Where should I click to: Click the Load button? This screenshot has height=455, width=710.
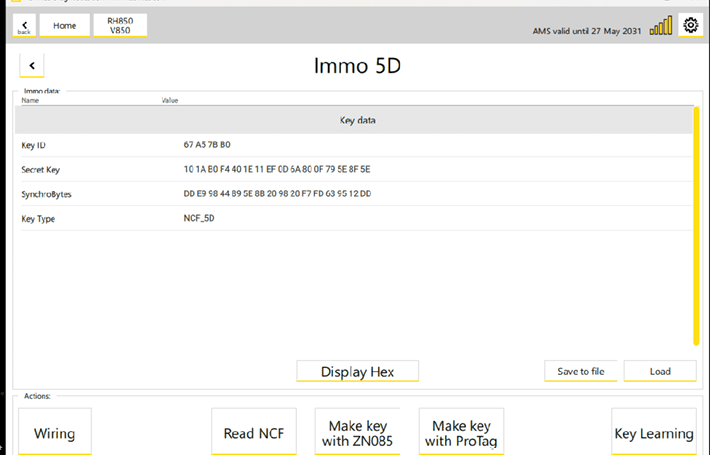(660, 371)
